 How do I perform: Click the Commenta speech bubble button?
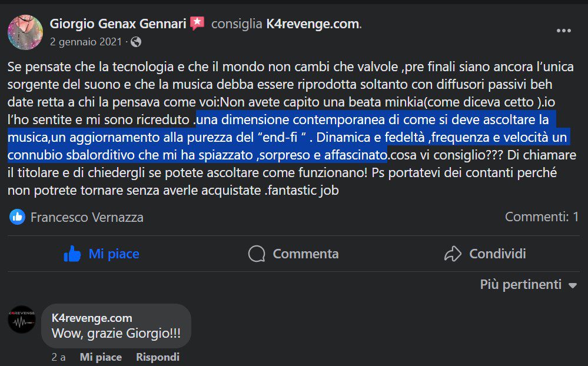294,254
